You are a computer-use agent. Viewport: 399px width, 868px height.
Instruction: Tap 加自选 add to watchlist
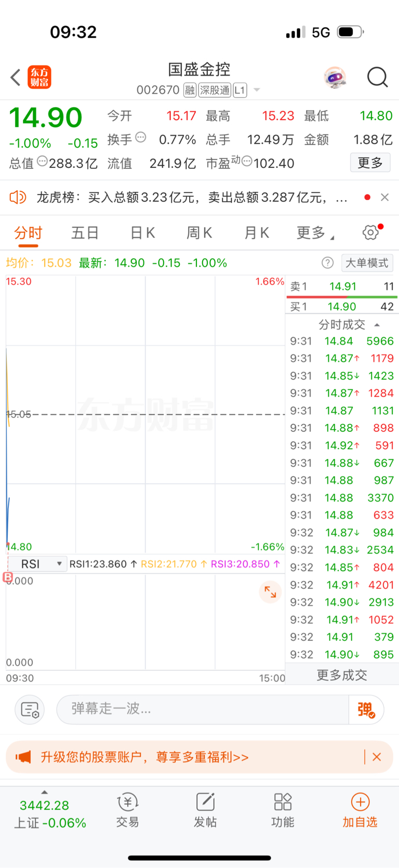pyautogui.click(x=360, y=810)
